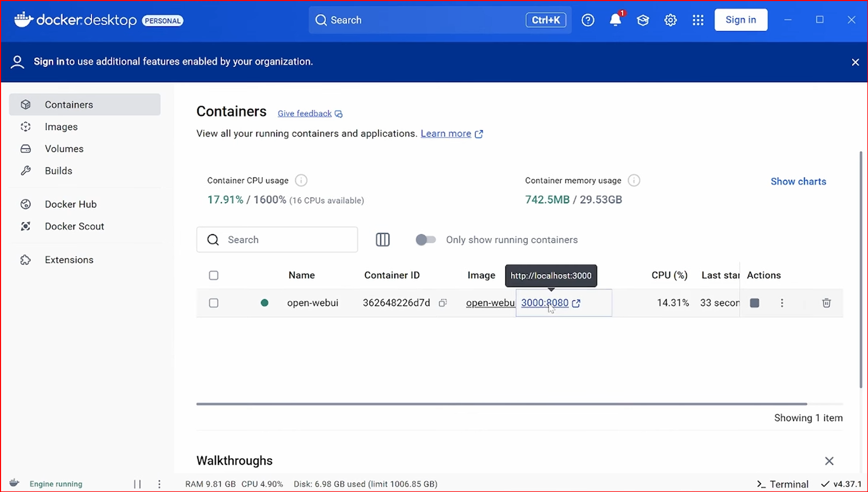Open the notifications bell
Image resolution: width=868 pixels, height=492 pixels.
pyautogui.click(x=616, y=20)
